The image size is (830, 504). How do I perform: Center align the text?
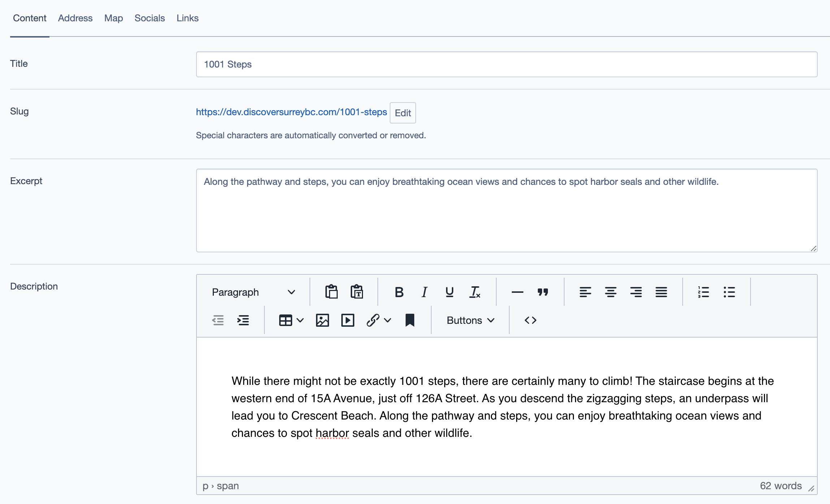click(x=611, y=292)
